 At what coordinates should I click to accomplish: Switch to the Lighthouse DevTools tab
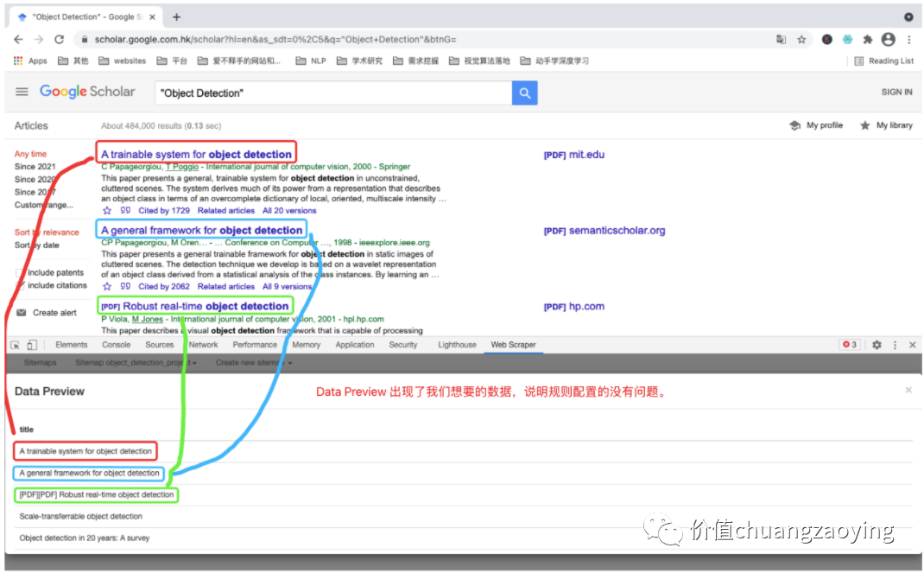tap(458, 345)
